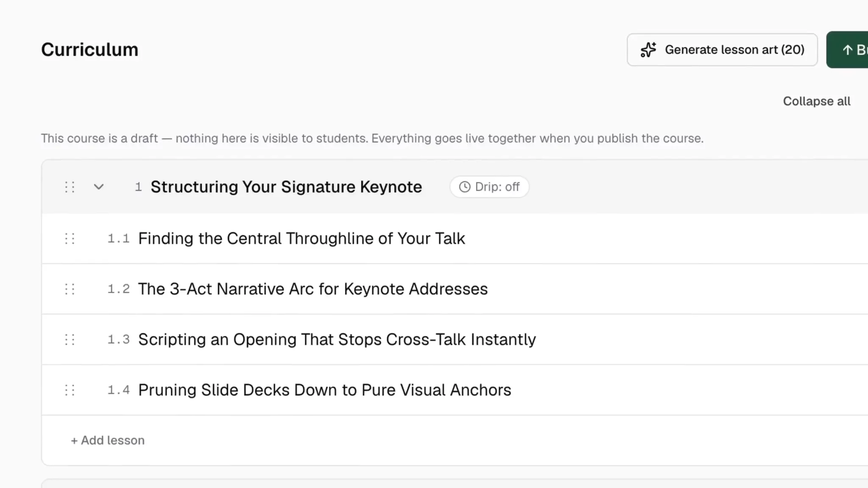Click the sparkle icon in Generate lesson art
The image size is (868, 488).
point(648,50)
